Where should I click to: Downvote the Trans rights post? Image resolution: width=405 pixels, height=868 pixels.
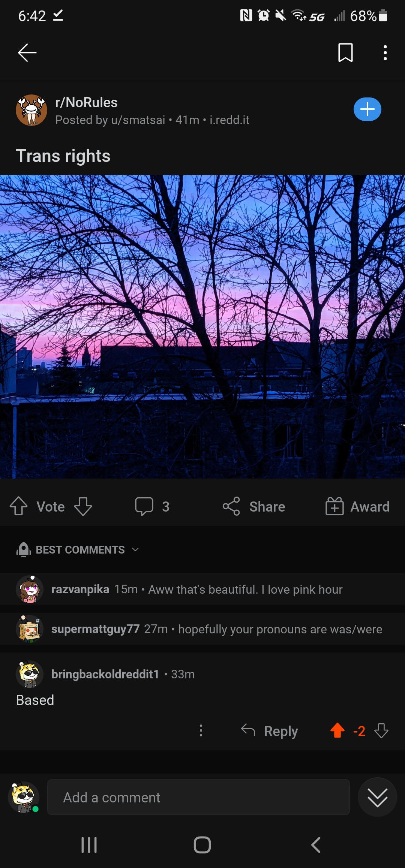pyautogui.click(x=83, y=506)
